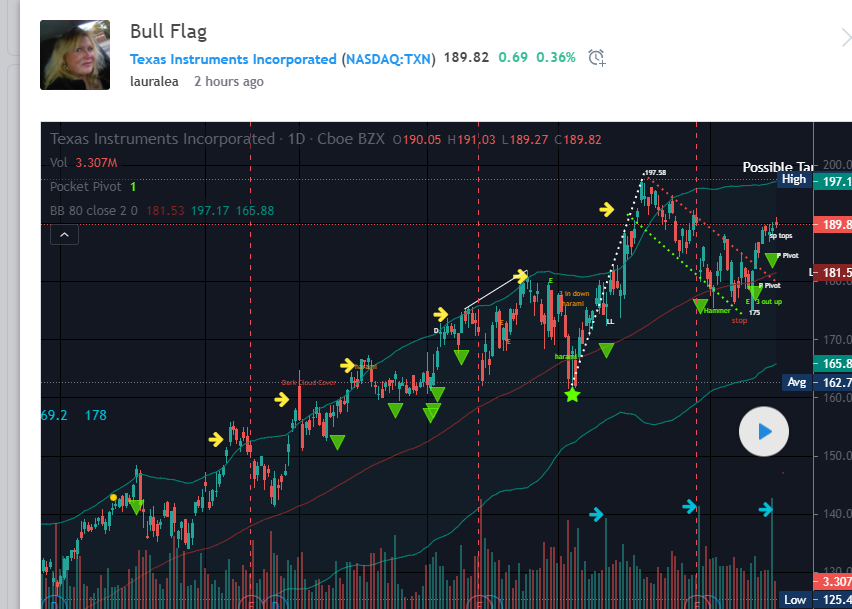Click the author's avatar photo

pyautogui.click(x=75, y=54)
